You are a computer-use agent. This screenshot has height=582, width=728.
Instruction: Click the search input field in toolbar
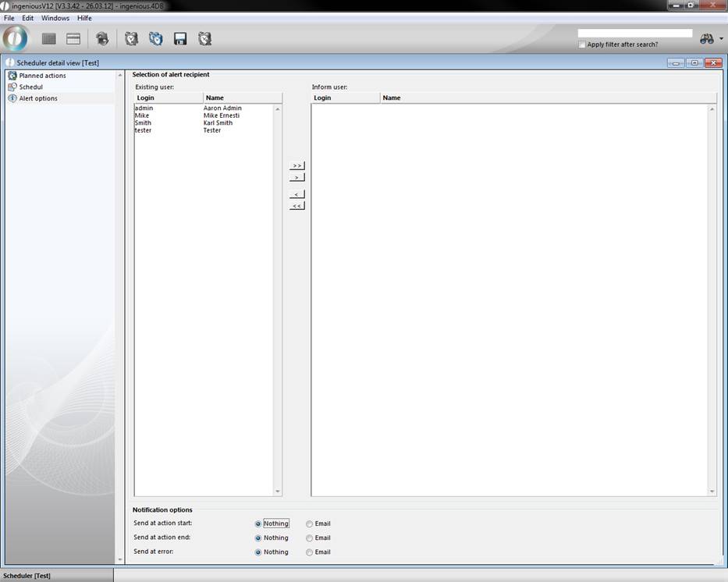[x=634, y=34]
